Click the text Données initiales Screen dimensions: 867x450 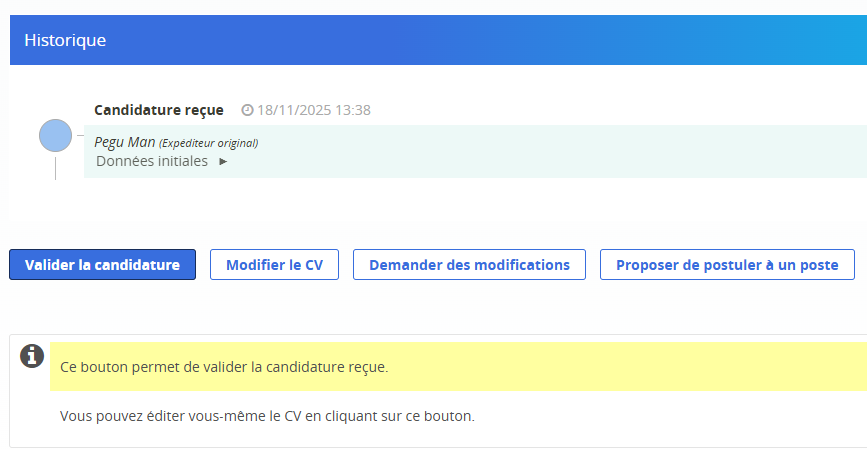coord(152,161)
